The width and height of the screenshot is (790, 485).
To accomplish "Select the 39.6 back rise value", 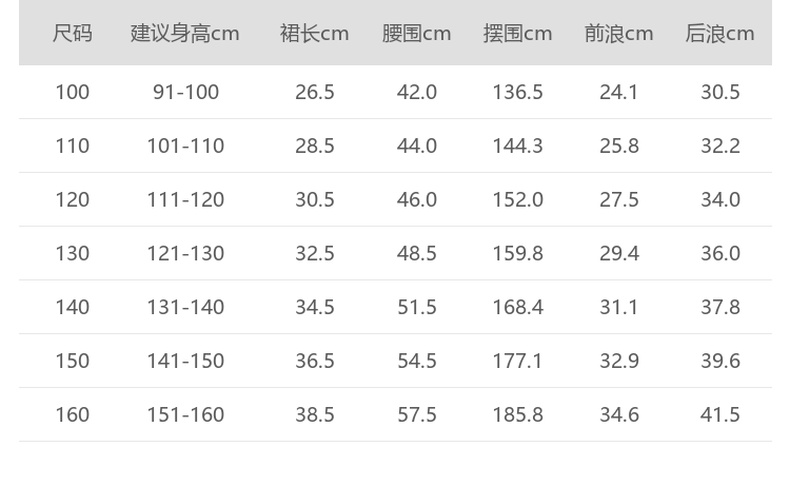I will [x=719, y=361].
